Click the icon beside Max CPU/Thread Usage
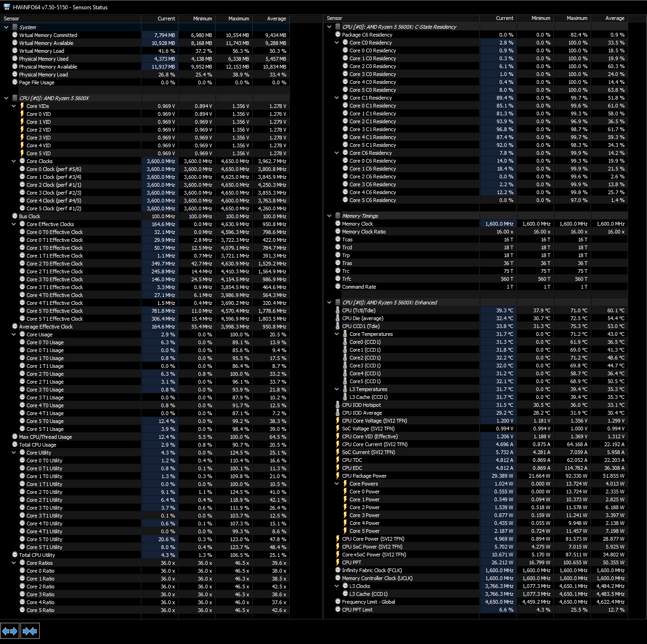 coord(15,437)
